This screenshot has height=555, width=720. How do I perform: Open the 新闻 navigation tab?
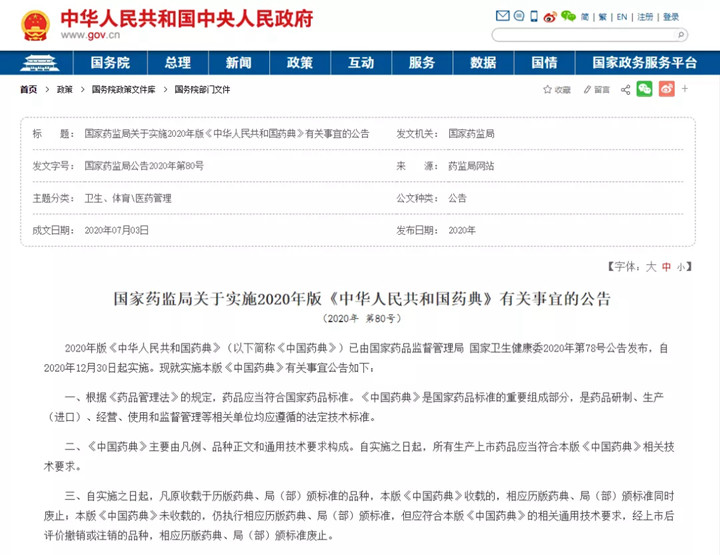239,63
